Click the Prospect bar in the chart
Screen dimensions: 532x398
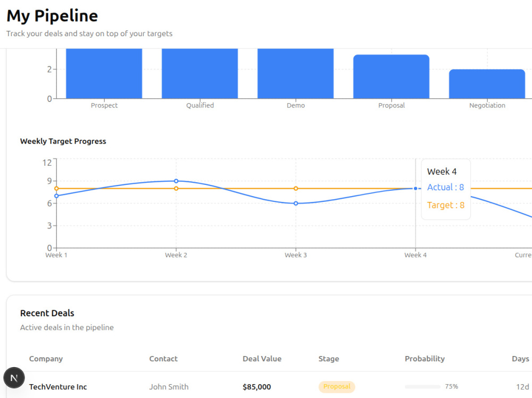[104, 73]
